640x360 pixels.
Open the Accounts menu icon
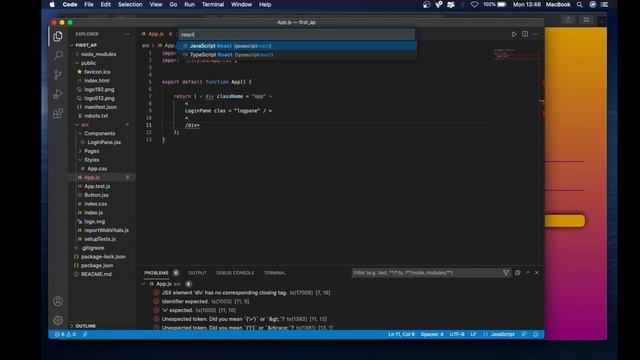58,301
